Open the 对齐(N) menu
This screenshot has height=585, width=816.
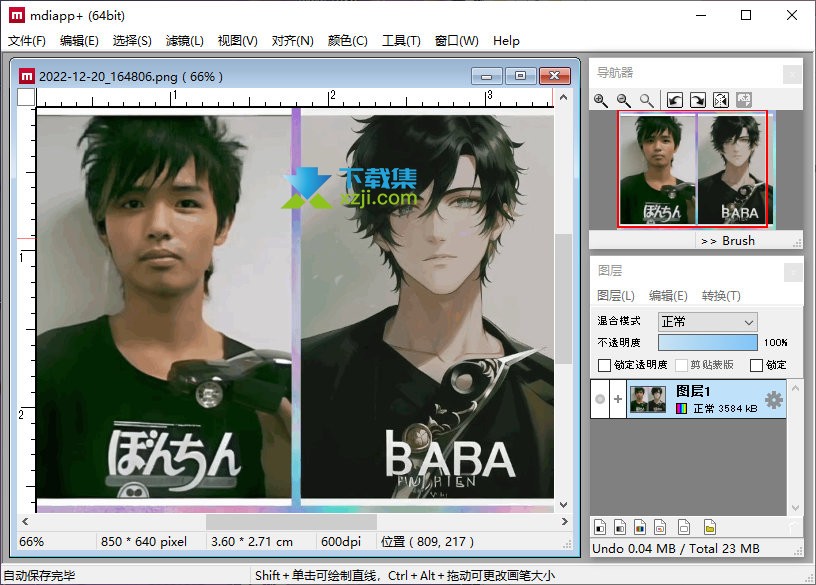(292, 41)
